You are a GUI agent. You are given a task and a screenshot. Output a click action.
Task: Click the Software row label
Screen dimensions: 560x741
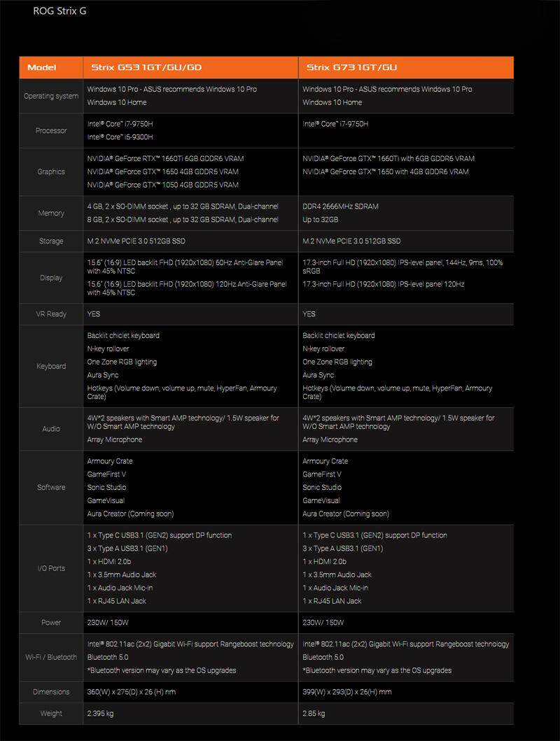[x=51, y=487]
